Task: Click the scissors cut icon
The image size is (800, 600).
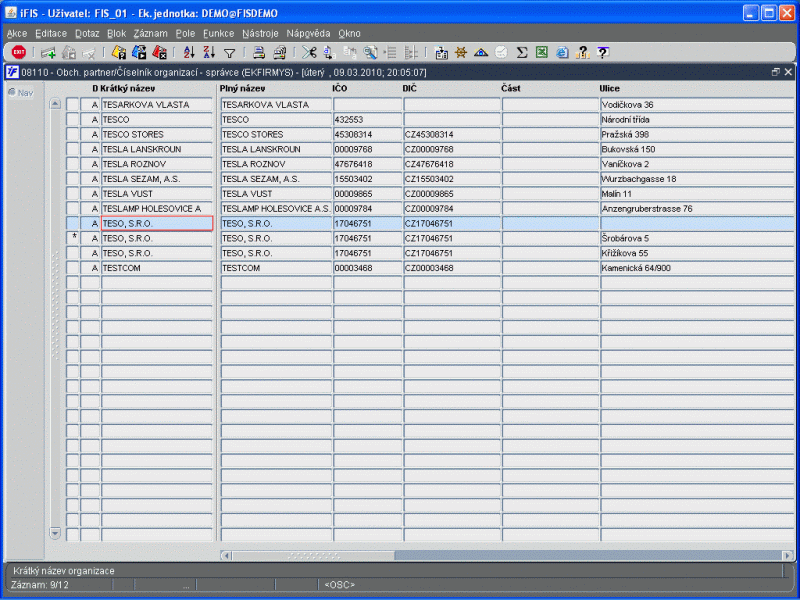Action: 309,52
